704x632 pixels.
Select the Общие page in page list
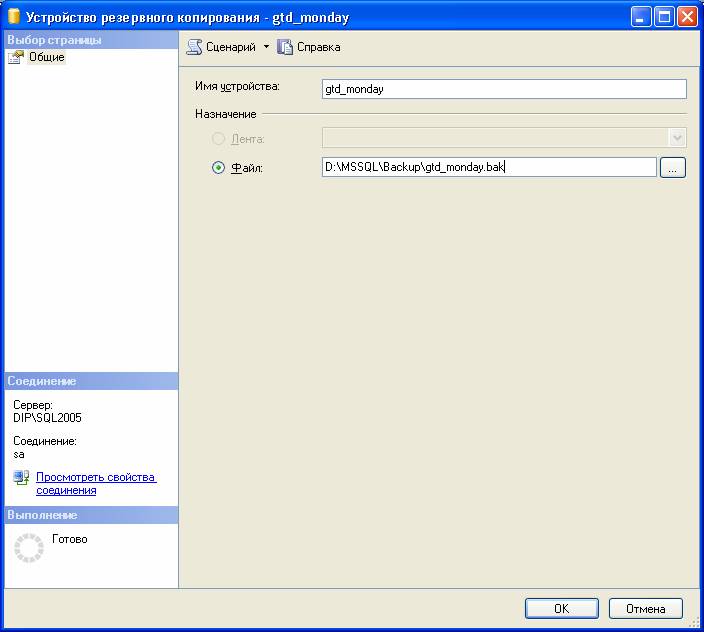(46, 57)
